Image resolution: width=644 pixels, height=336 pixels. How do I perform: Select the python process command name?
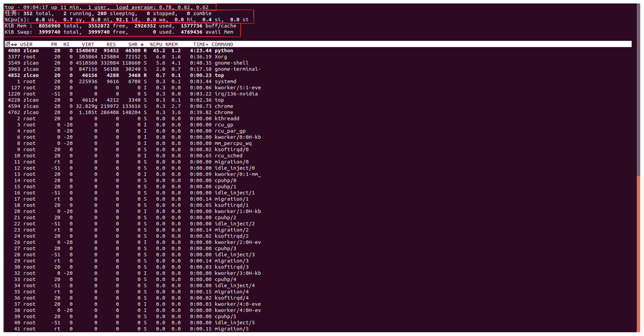pyautogui.click(x=224, y=51)
